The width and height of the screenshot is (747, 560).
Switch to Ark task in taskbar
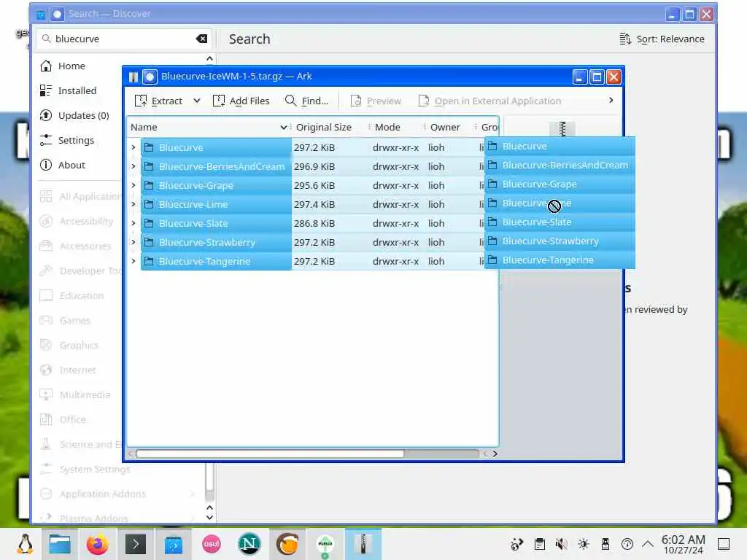pos(363,544)
